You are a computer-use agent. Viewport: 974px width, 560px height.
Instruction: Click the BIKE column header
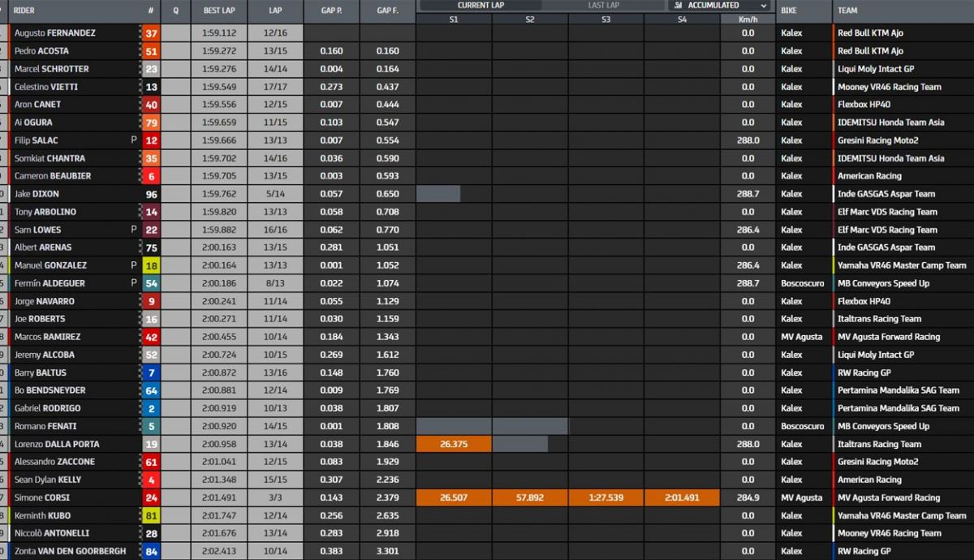pyautogui.click(x=788, y=11)
